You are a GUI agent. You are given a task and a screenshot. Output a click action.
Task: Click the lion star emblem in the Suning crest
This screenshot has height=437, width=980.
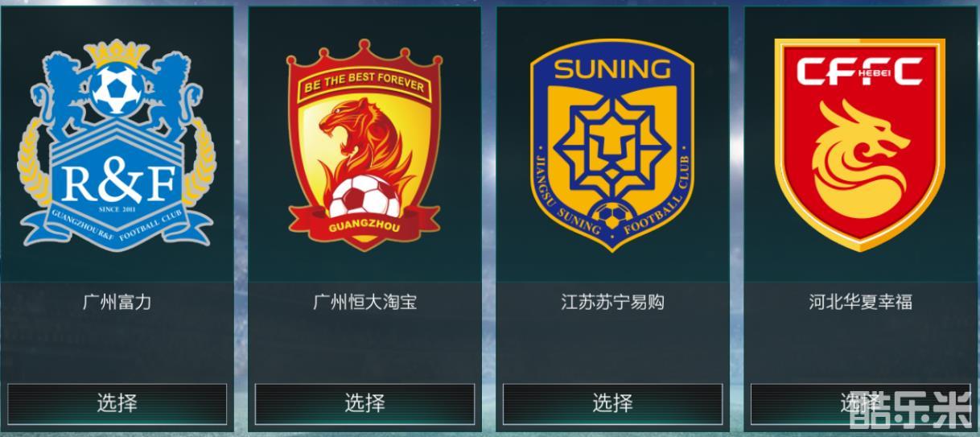pyautogui.click(x=611, y=146)
